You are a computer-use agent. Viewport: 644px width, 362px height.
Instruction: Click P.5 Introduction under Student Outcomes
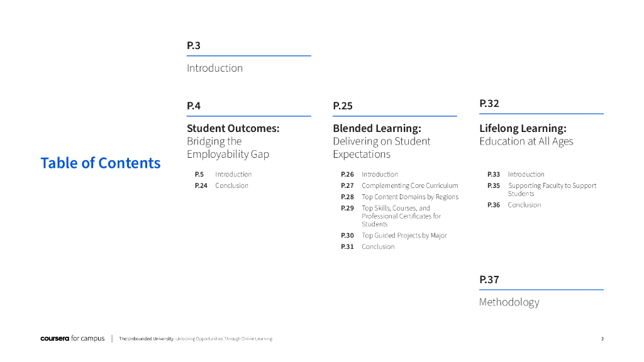point(233,174)
